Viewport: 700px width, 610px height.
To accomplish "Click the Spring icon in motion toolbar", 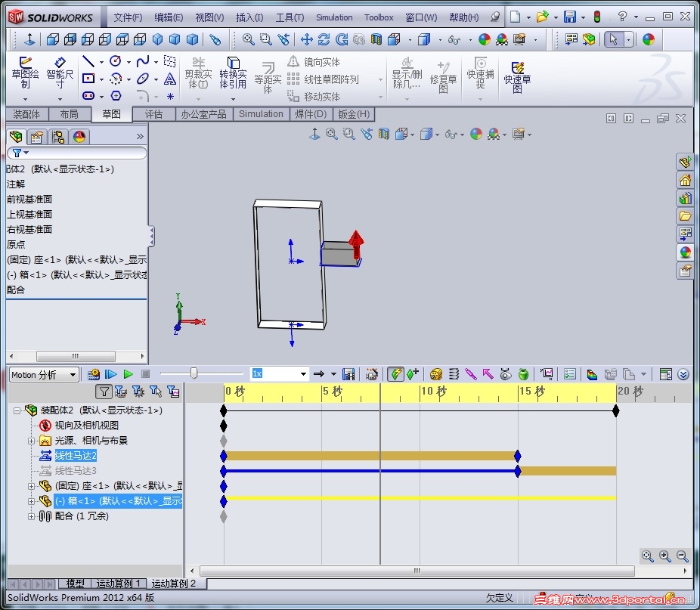I will 454,374.
